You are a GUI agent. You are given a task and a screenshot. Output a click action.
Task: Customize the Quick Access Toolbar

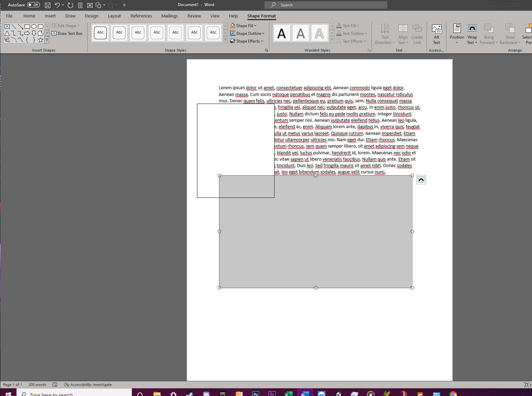[x=125, y=5]
